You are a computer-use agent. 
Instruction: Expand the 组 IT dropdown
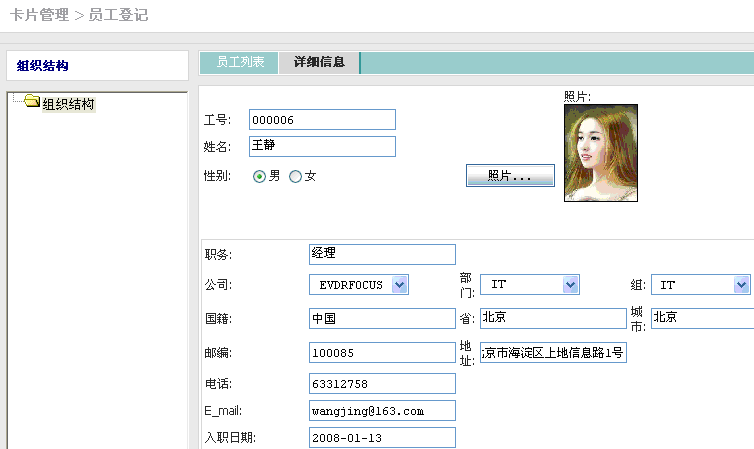pyautogui.click(x=700, y=285)
